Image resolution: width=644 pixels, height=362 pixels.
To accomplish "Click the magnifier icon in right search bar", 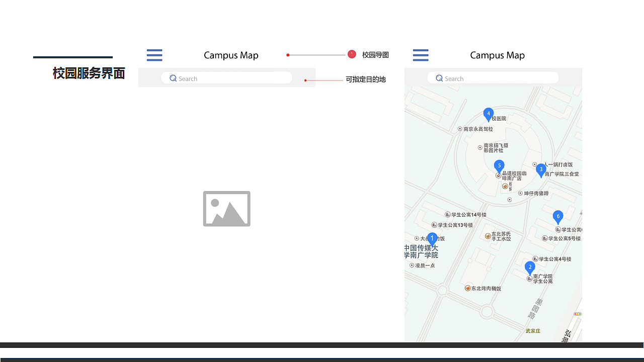I will click(x=439, y=78).
